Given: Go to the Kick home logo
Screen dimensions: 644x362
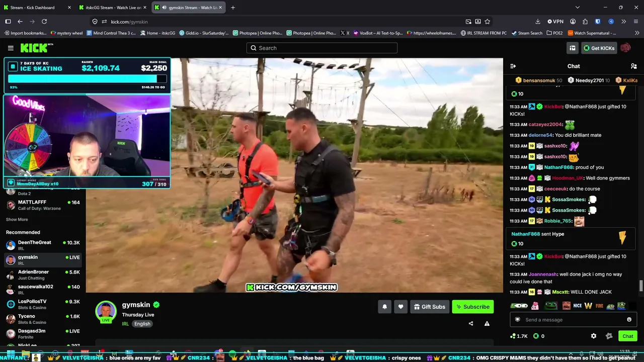Looking at the screenshot, I should click(36, 48).
